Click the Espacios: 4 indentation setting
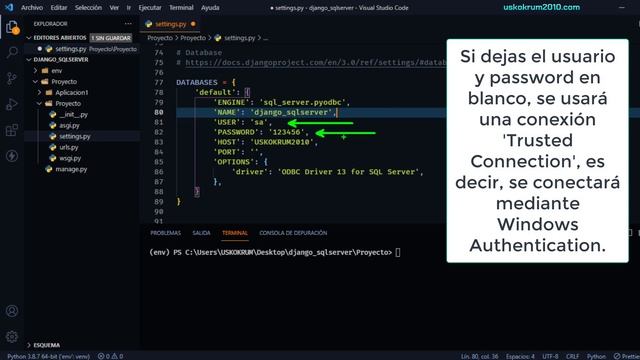The image size is (640, 360). [520, 356]
